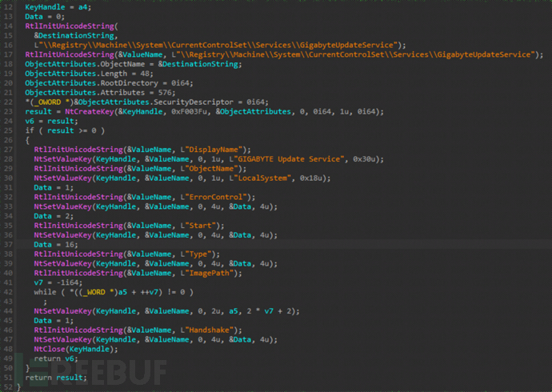The image size is (552, 392).
Task: Click "Data = 2;" on line 34
Action: click(x=54, y=216)
